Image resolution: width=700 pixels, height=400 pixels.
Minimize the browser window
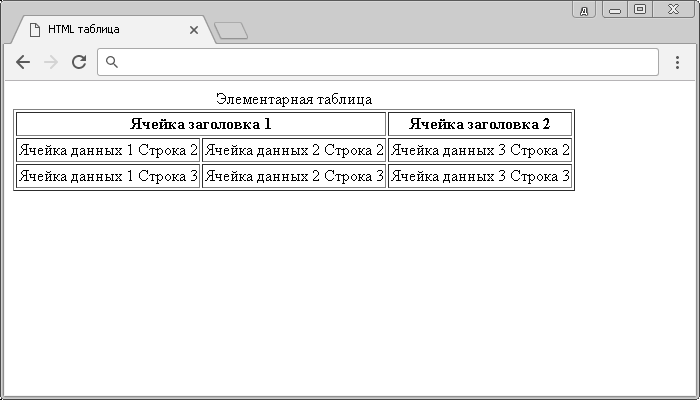(615, 10)
